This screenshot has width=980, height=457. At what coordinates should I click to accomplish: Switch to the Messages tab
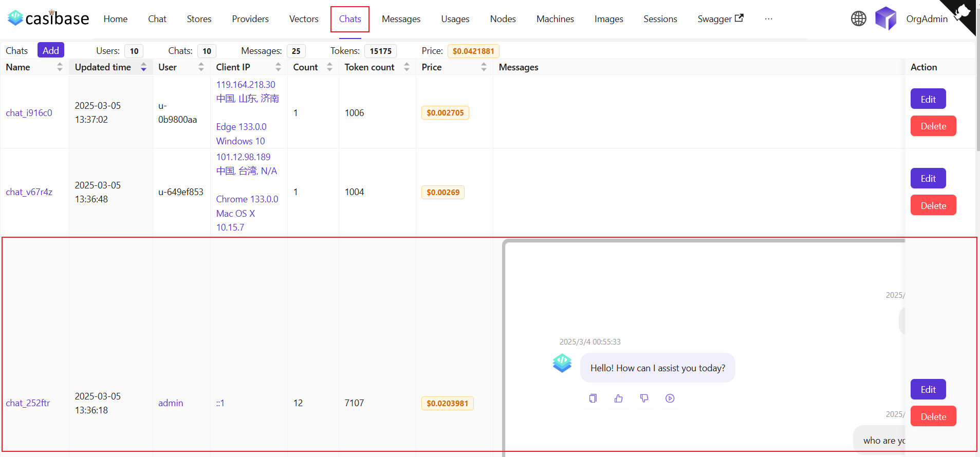coord(401,19)
